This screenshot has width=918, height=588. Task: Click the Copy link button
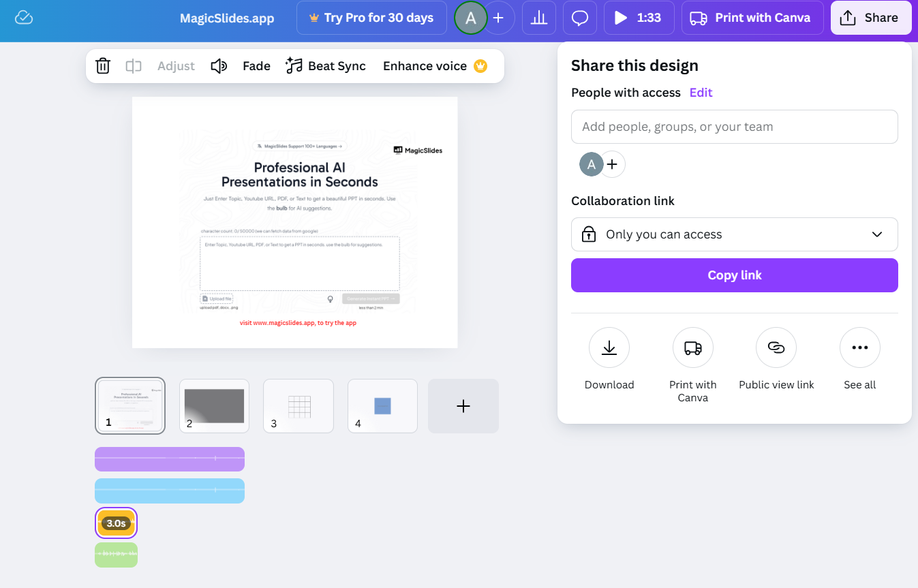(x=734, y=275)
